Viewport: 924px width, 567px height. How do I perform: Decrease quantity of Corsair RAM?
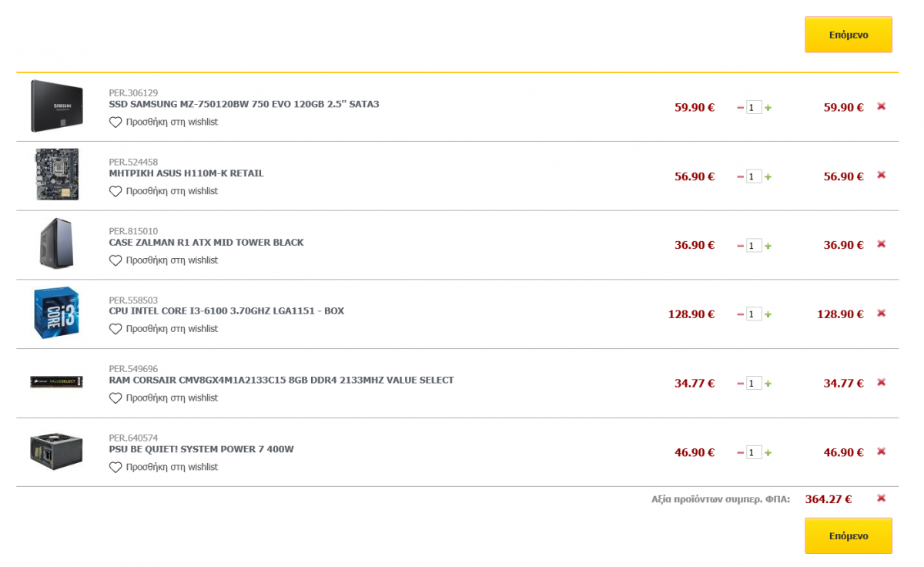[740, 384]
